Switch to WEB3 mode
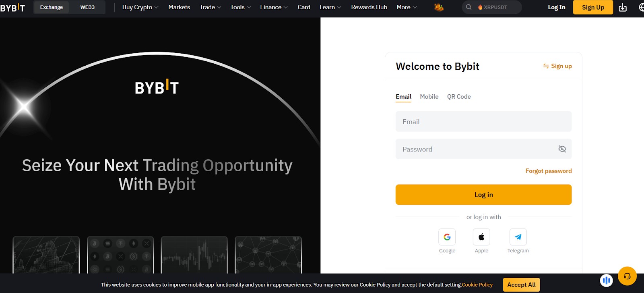This screenshot has height=293, width=644. coord(87,7)
